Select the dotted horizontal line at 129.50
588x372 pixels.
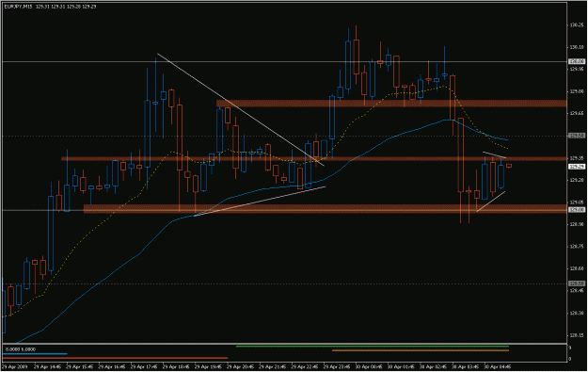(x=285, y=136)
